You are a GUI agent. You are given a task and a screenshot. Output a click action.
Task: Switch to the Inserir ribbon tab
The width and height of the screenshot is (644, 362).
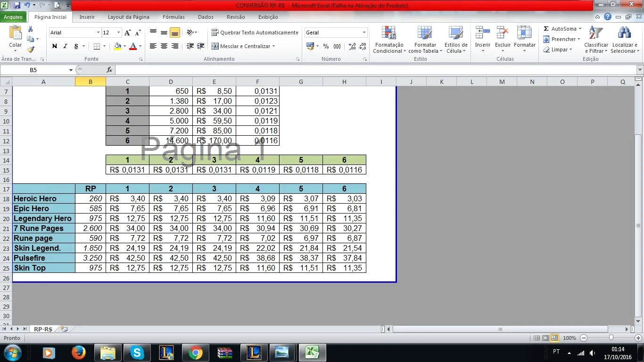(x=87, y=17)
